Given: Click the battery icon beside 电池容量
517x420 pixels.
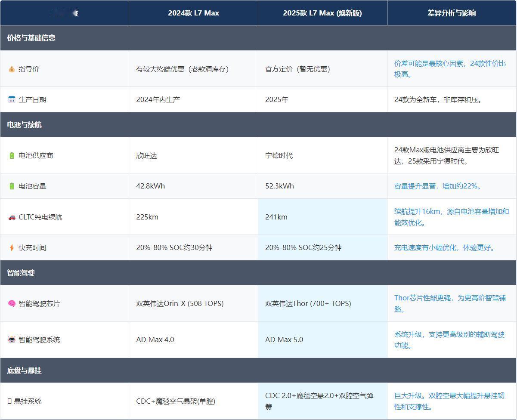Looking at the screenshot, I should tap(12, 186).
